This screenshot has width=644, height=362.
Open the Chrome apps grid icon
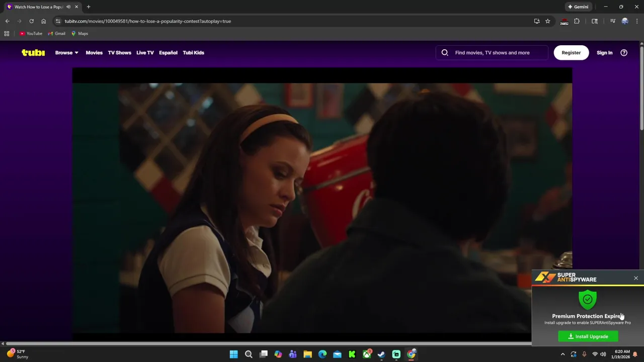point(7,33)
